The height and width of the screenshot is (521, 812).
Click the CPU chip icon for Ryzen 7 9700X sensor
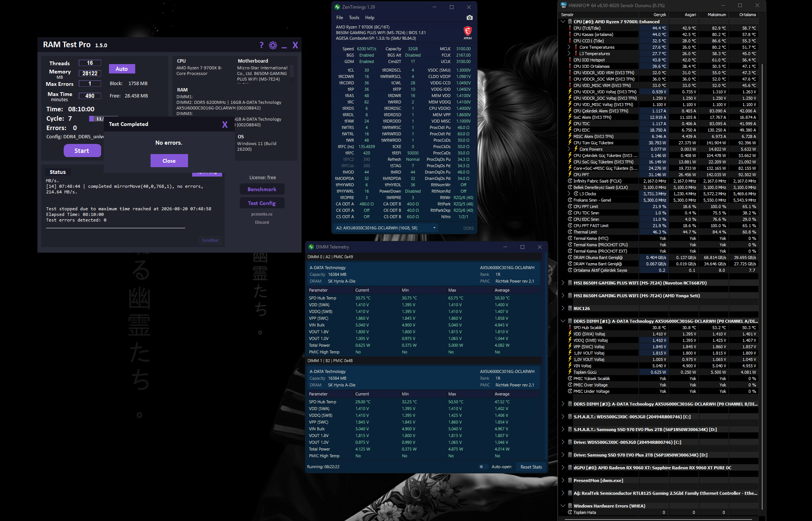(x=570, y=22)
